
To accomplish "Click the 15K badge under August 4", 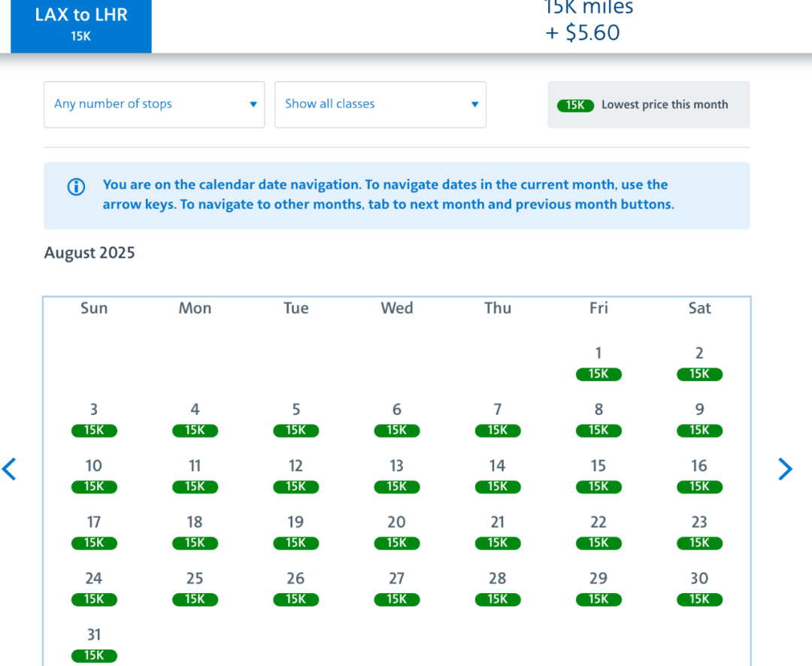I will point(195,431).
